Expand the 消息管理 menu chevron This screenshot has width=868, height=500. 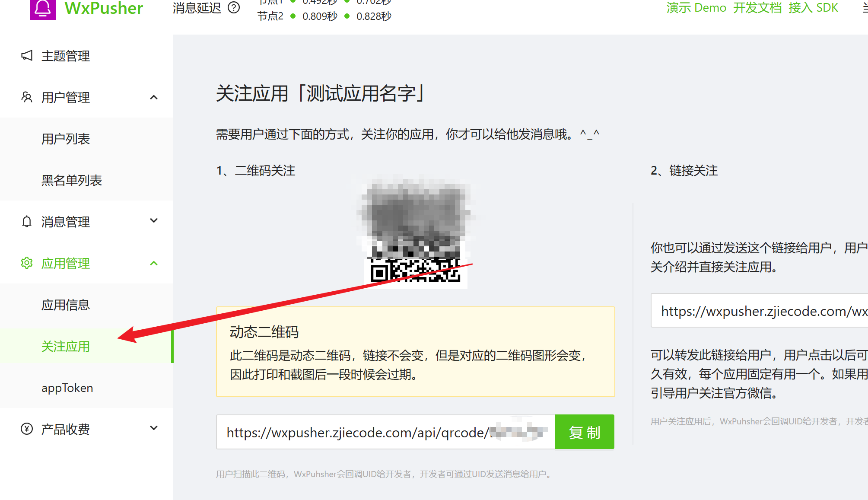(154, 221)
